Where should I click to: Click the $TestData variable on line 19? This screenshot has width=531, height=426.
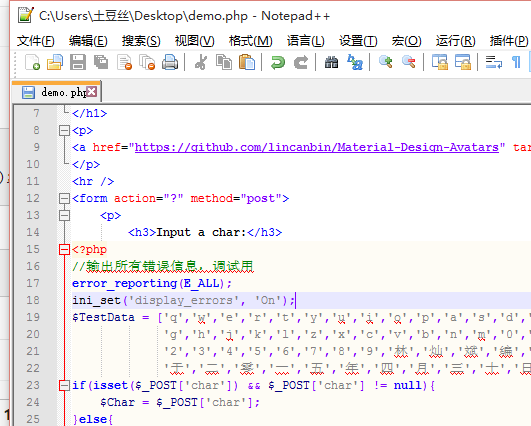(x=103, y=317)
